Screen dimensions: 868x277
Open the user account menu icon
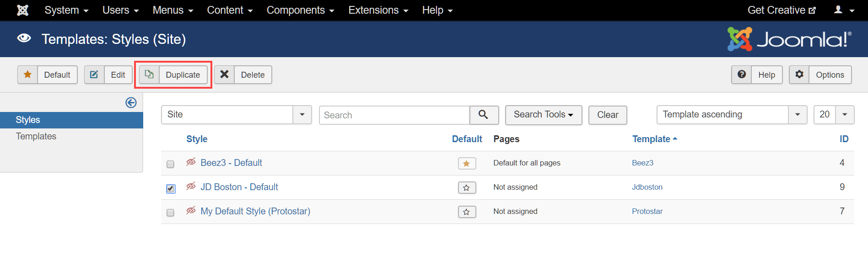click(x=844, y=10)
